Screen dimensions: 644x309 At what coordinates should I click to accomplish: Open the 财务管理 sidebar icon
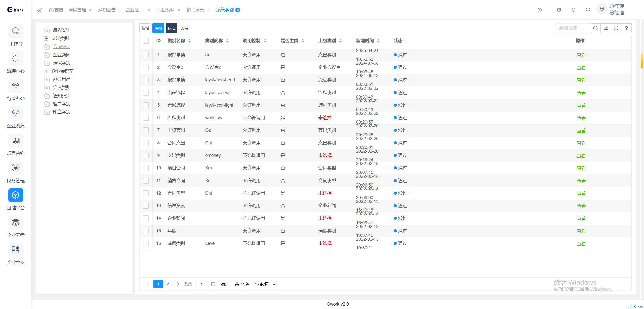16,168
